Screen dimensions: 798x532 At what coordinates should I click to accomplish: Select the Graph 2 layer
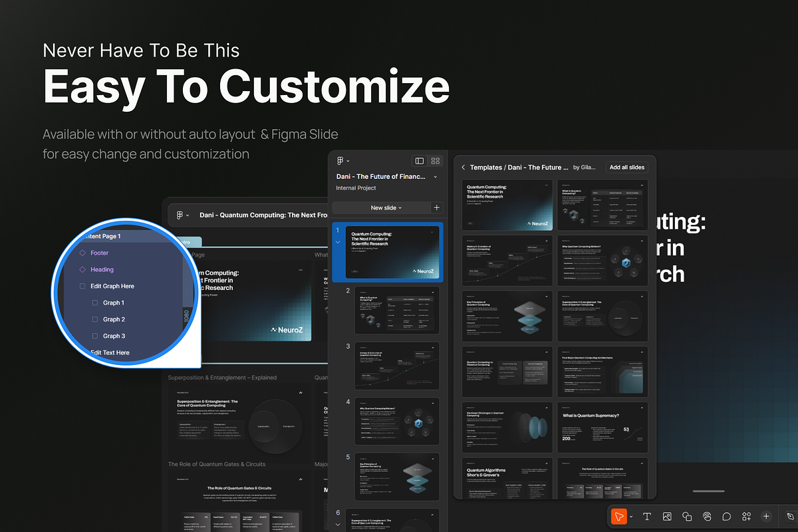114,319
